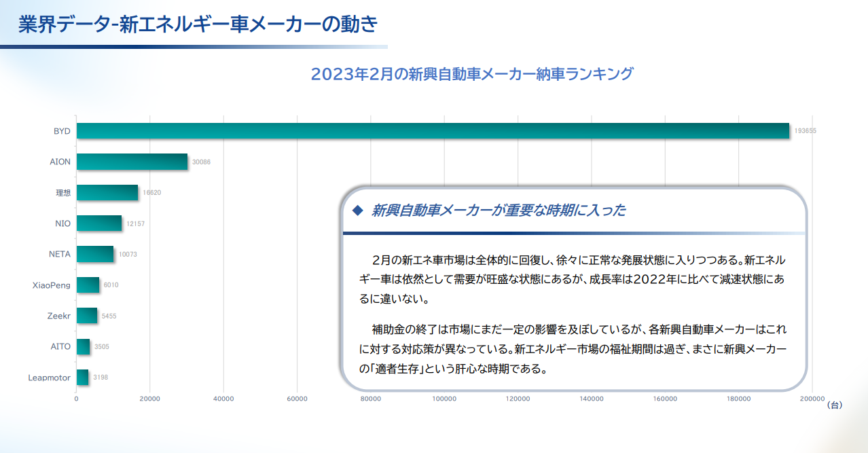Select the NIO delivery bar
Viewport: 868px width, 453px height.
click(99, 223)
